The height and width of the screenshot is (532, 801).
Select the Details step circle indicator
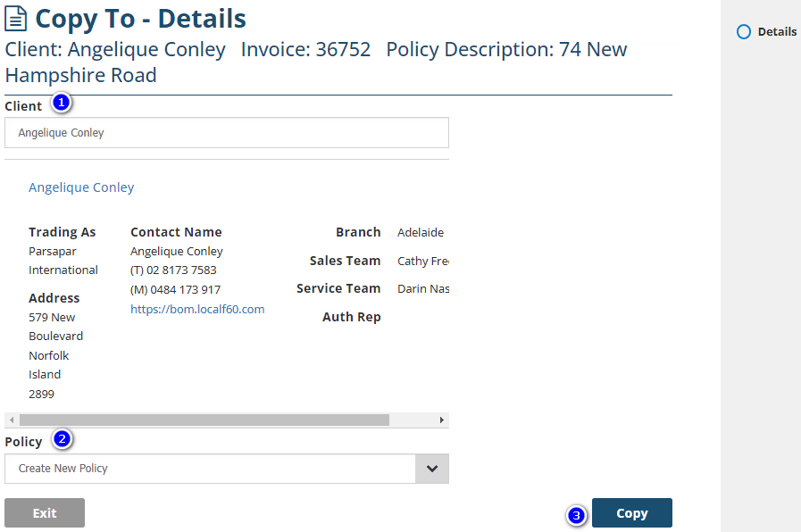[x=744, y=31]
